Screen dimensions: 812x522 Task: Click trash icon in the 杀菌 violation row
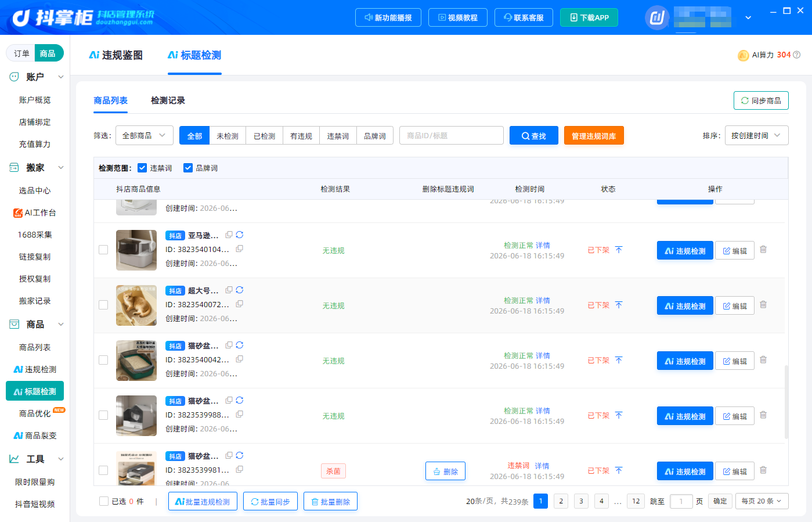763,470
